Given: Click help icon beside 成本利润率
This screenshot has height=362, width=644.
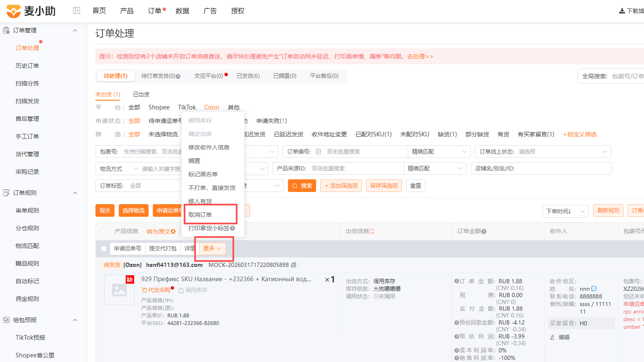Looking at the screenshot, I should (457, 350).
